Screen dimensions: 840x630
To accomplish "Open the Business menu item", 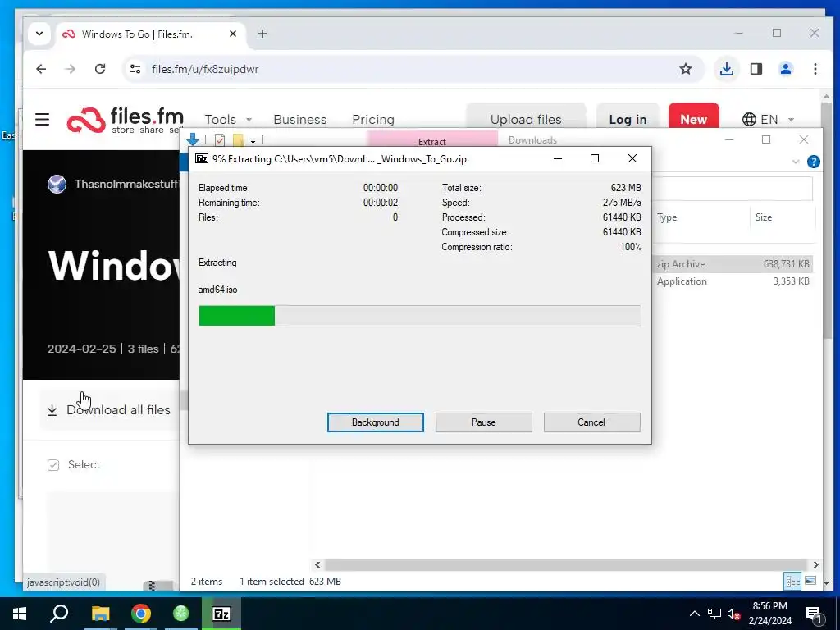I will (300, 120).
